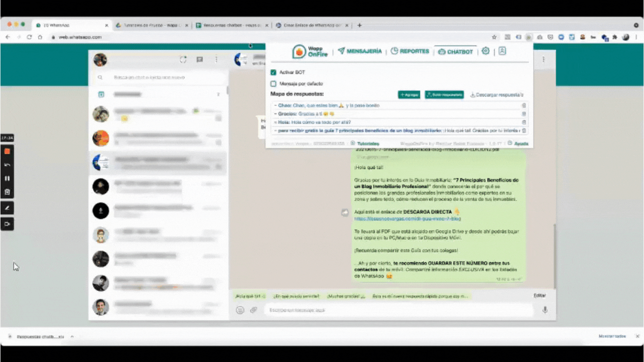Click the 'Escribe un mensaje aquí' field
Screen dimensions: 644x362
pos(398,310)
